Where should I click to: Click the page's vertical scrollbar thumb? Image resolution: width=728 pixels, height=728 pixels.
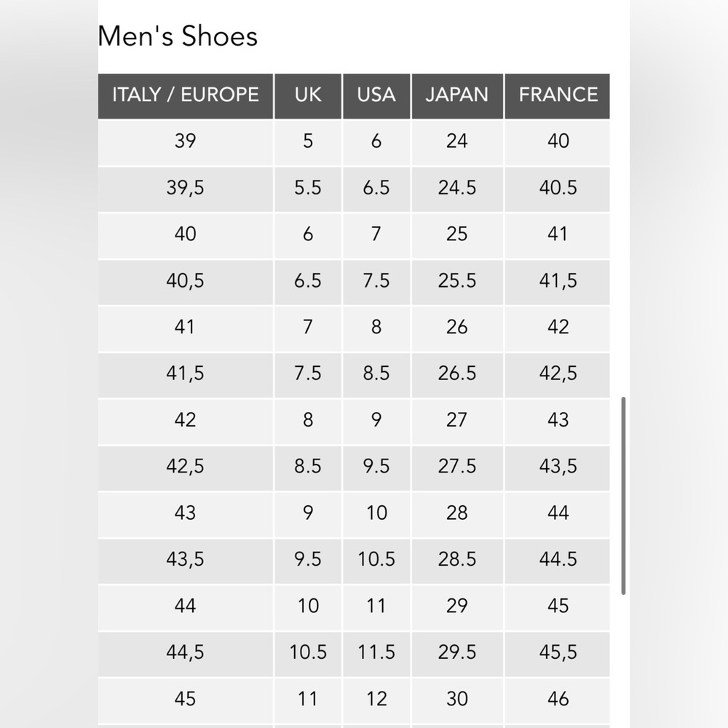tap(623, 495)
